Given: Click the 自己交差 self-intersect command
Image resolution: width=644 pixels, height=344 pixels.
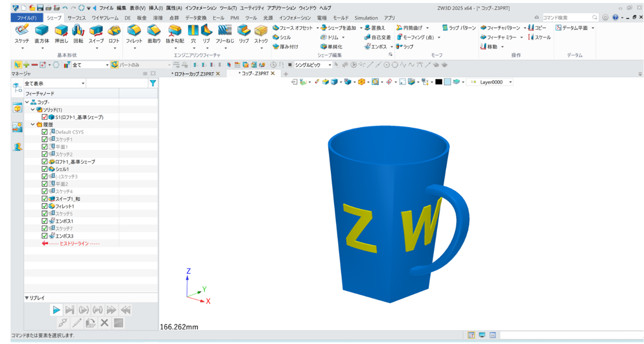Looking at the screenshot, I should coord(377,37).
